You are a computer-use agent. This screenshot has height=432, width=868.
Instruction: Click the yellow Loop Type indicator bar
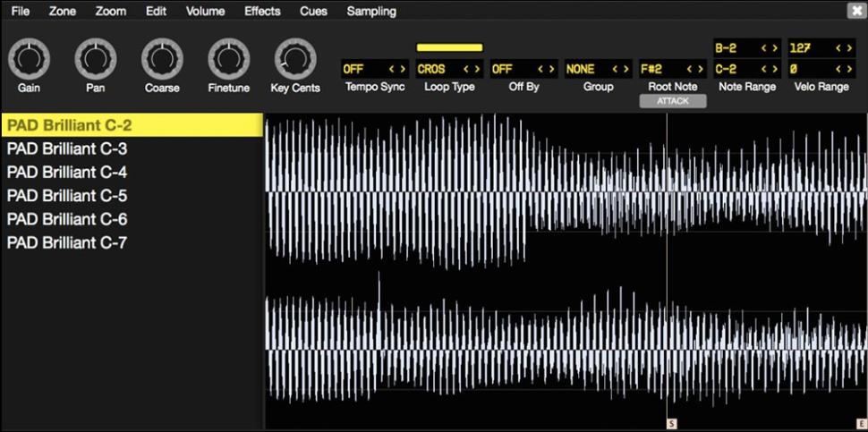pyautogui.click(x=449, y=47)
